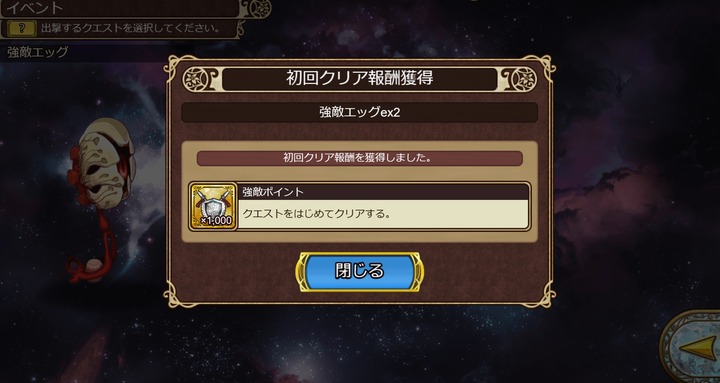The height and width of the screenshot is (383, 720).
Task: Select the 強敵エッグex2 quest name bar
Action: pyautogui.click(x=360, y=113)
